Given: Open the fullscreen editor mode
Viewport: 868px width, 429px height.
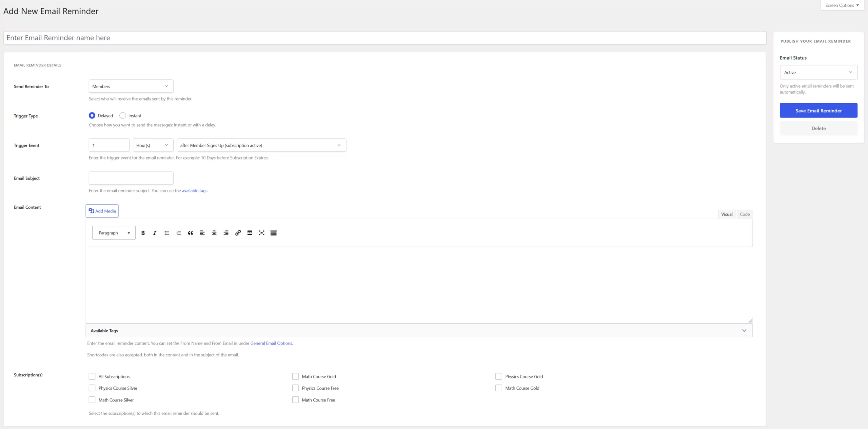Looking at the screenshot, I should 261,233.
